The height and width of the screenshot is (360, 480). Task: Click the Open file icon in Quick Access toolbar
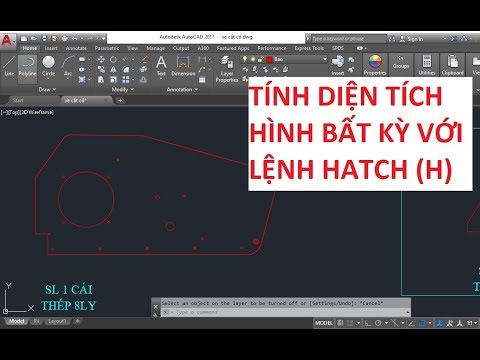(x=34, y=39)
